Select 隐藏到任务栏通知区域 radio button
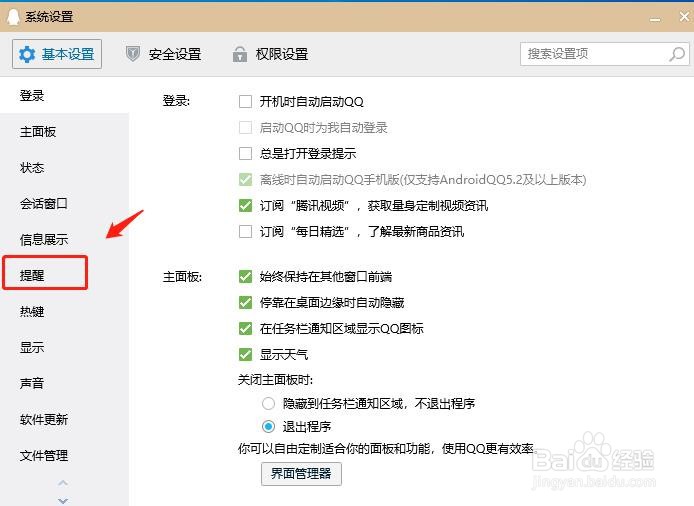This screenshot has width=694, height=506. 268,403
